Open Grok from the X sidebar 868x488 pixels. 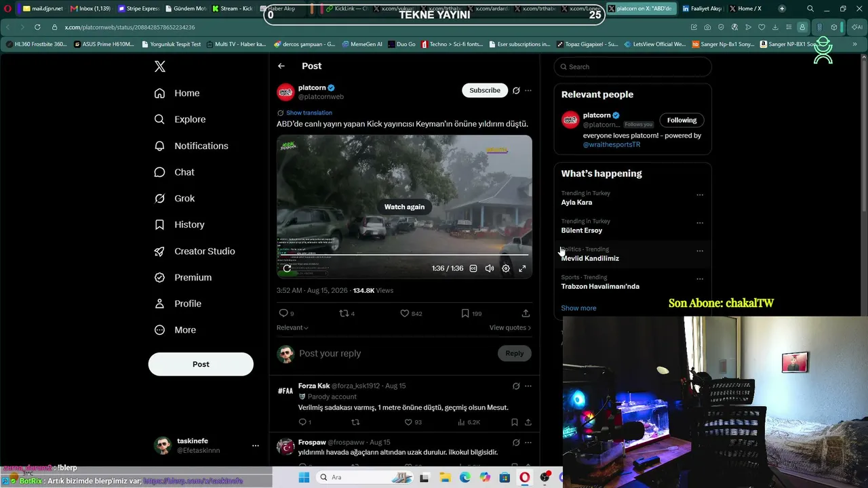point(174,199)
